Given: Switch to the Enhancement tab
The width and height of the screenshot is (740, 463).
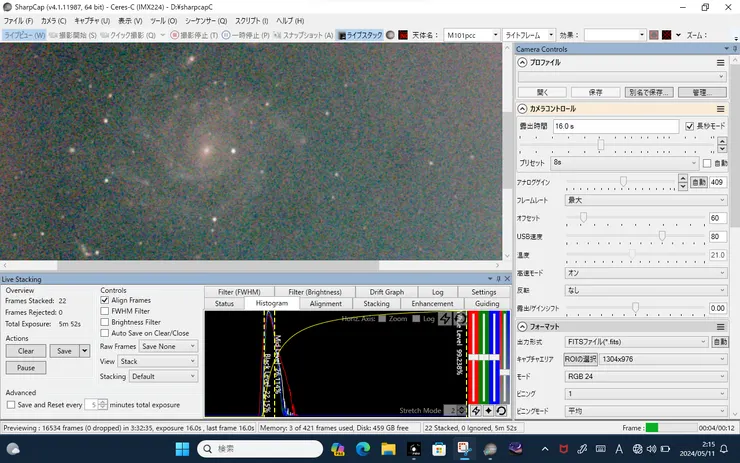Looking at the screenshot, I should 432,303.
